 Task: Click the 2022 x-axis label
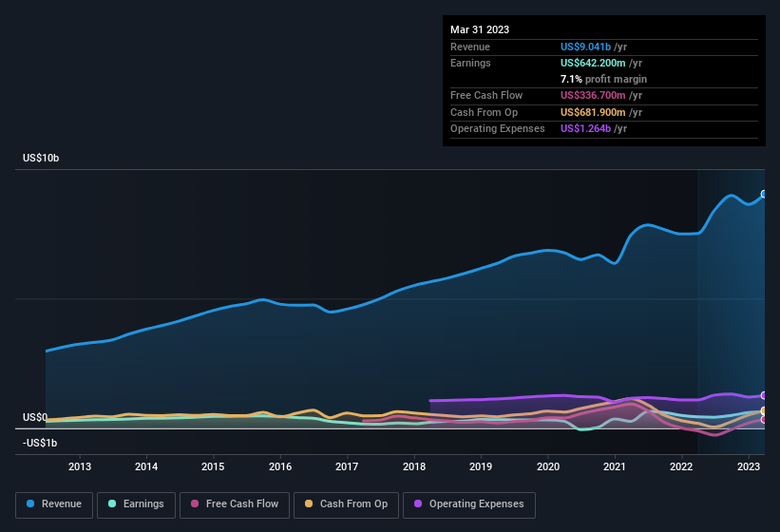point(681,466)
